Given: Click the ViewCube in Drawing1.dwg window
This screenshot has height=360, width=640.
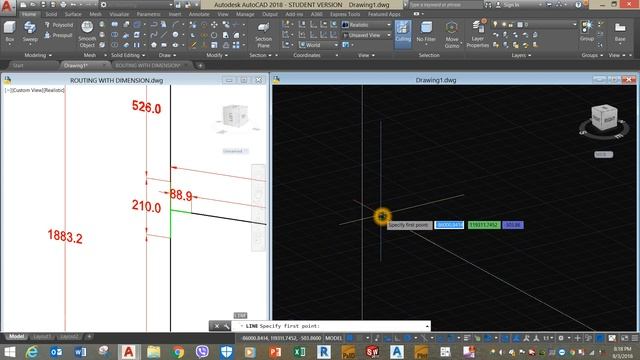Looking at the screenshot, I should (x=604, y=118).
